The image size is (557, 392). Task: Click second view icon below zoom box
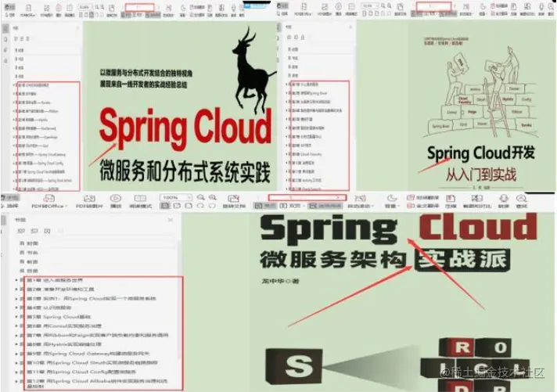tap(177, 206)
